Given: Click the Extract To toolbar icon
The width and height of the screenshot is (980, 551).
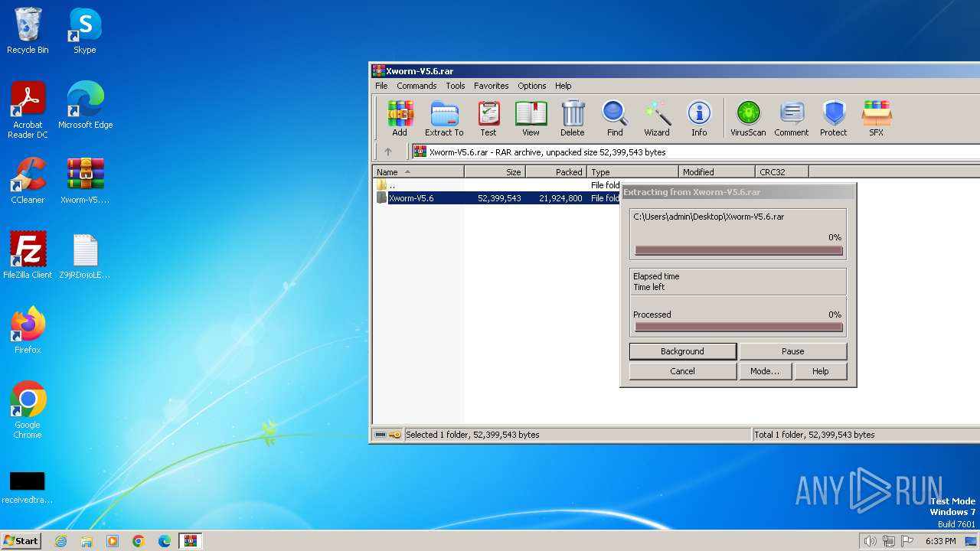Looking at the screenshot, I should point(444,118).
